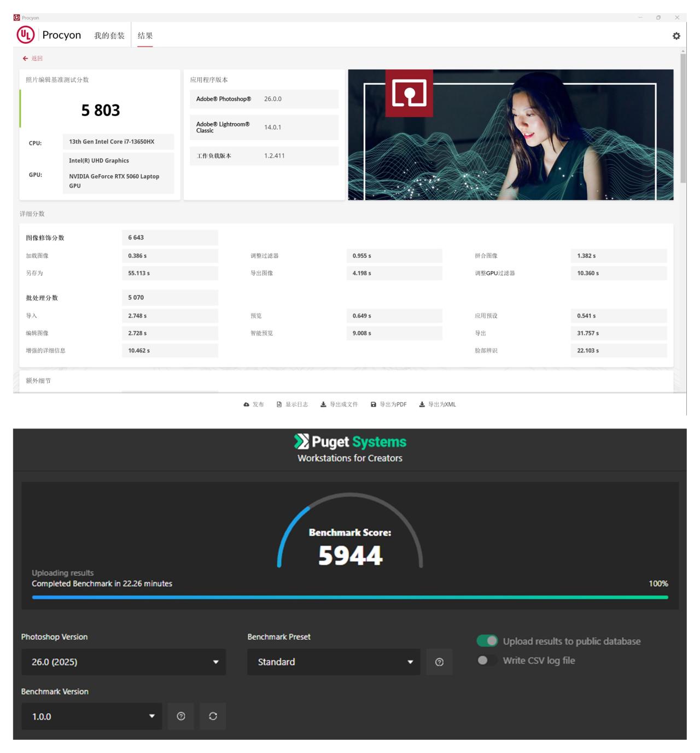Screen dimensions: 700x753
Task: Click the Procyon title bar app icon
Action: pos(17,18)
